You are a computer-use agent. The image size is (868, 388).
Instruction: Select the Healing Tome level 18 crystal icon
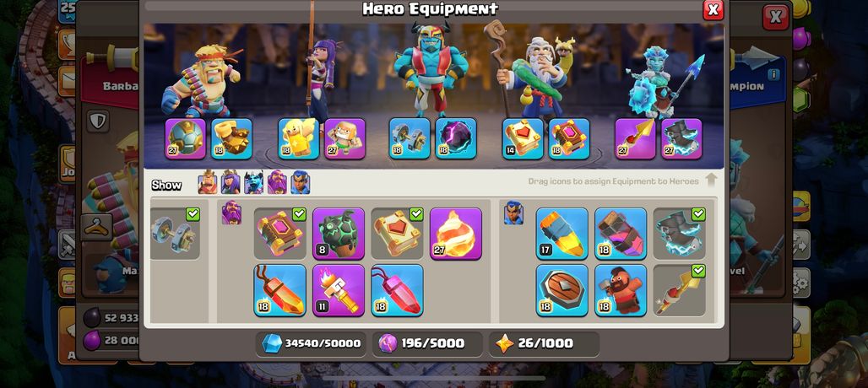[x=279, y=290]
